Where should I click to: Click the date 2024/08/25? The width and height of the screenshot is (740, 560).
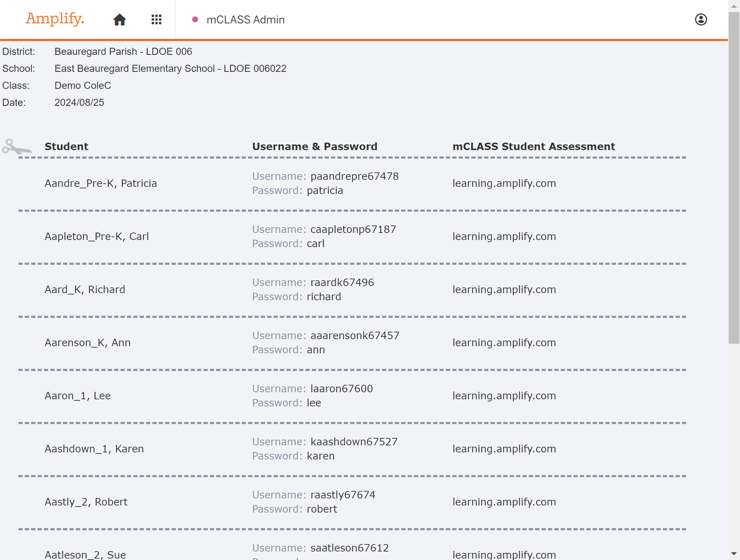[x=79, y=103]
